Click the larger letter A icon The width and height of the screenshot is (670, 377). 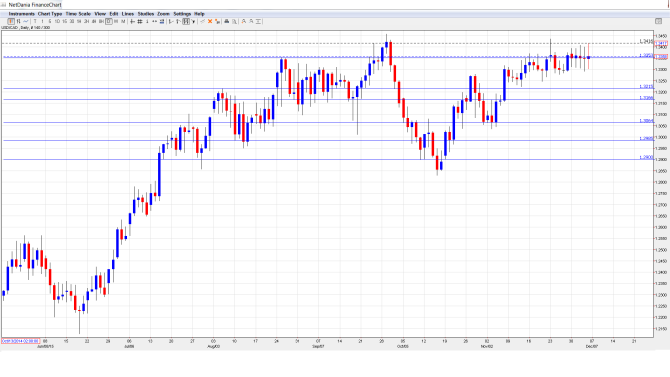pos(244,21)
